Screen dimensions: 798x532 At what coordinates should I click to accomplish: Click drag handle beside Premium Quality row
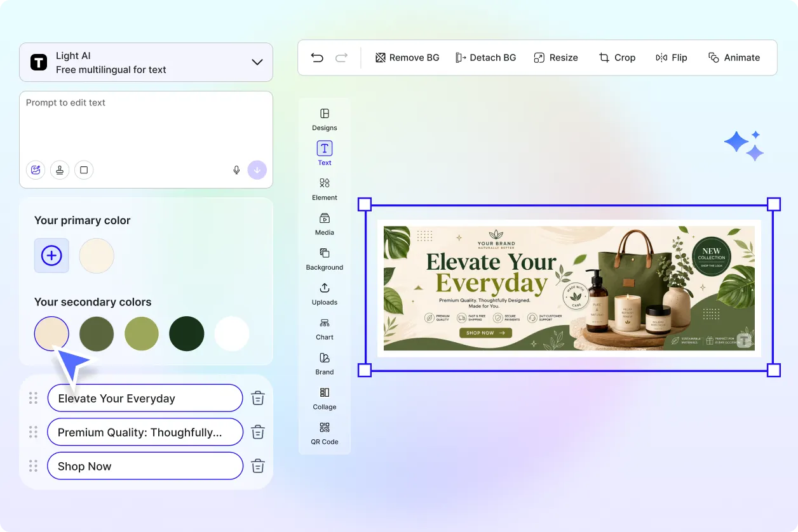tap(33, 432)
